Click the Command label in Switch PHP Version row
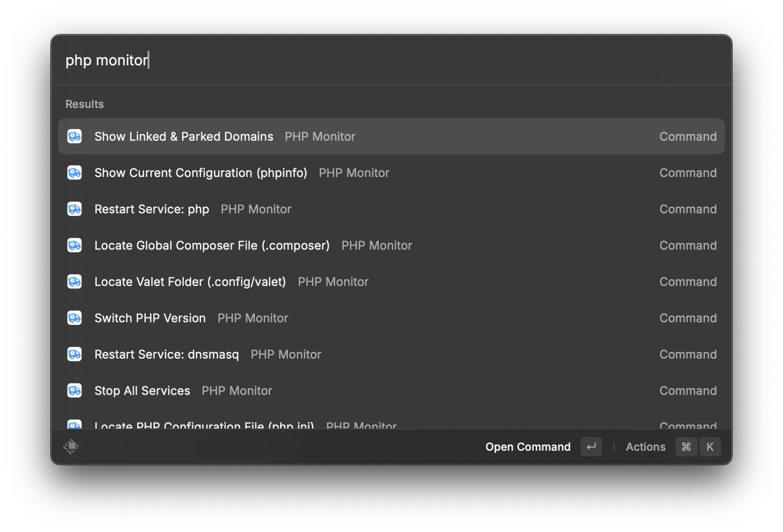This screenshot has width=783, height=532. [x=688, y=318]
